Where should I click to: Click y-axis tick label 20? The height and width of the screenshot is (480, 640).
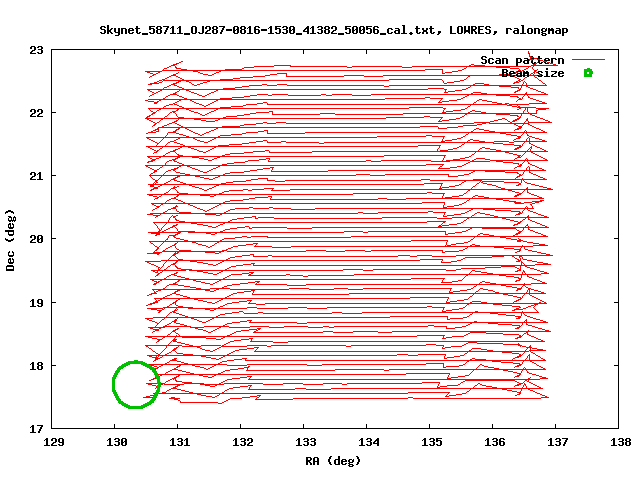coord(36,239)
